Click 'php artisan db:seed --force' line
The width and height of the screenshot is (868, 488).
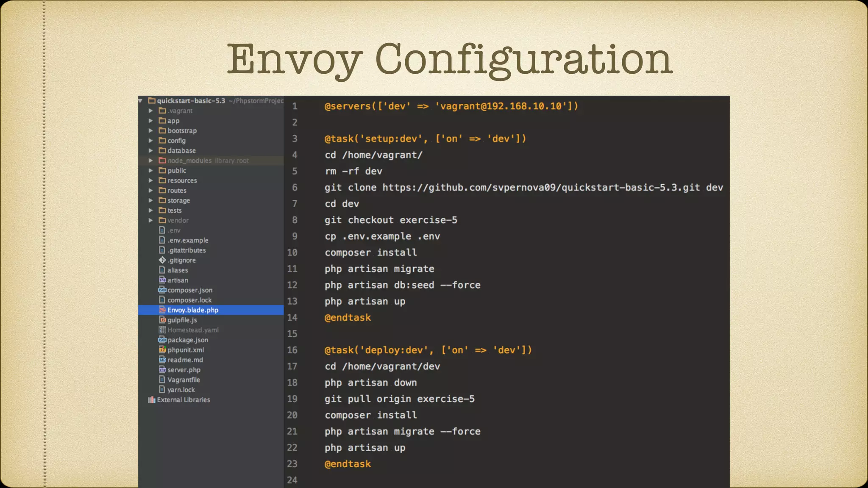click(x=403, y=285)
